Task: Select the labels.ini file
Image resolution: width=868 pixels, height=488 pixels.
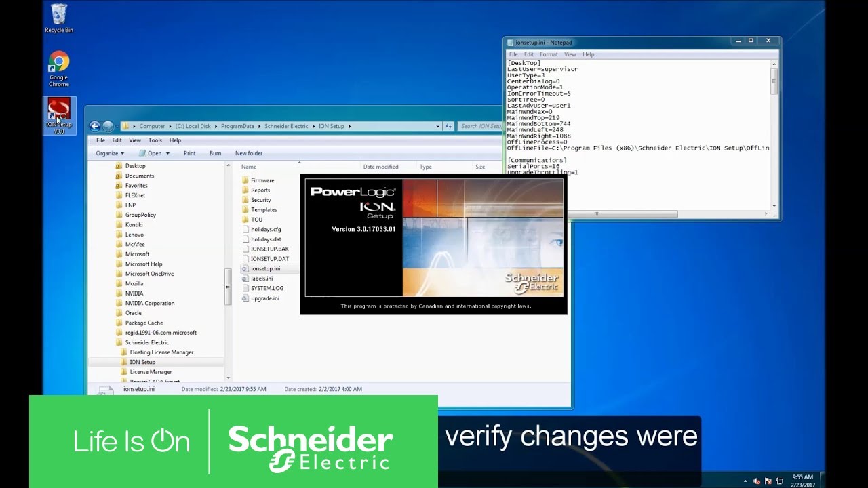Action: (257, 279)
